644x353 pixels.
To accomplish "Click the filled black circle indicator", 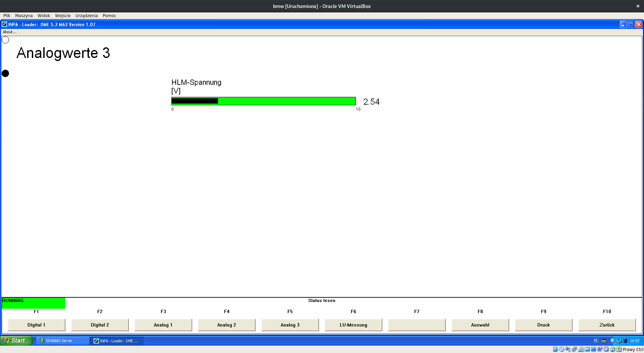I will [x=5, y=73].
